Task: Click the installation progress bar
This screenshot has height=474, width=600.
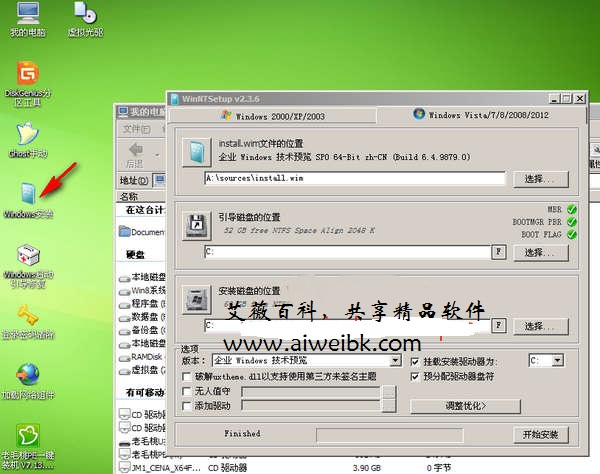Action: (390, 435)
